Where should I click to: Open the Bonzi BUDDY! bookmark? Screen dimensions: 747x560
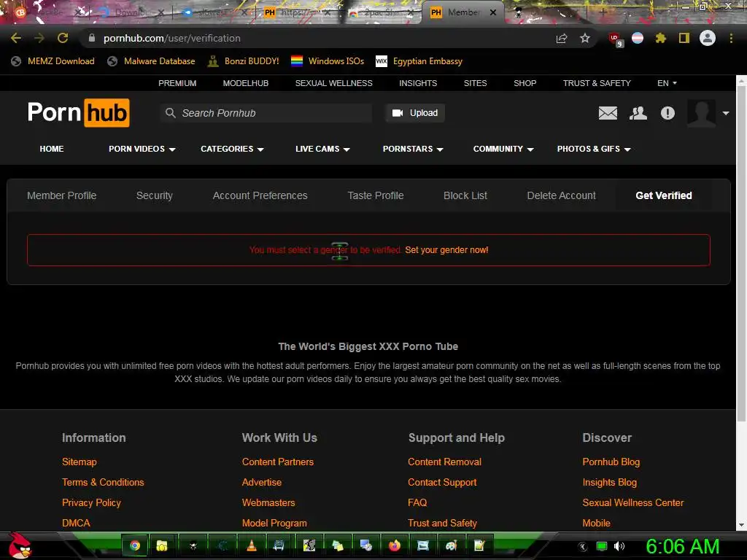tap(244, 61)
